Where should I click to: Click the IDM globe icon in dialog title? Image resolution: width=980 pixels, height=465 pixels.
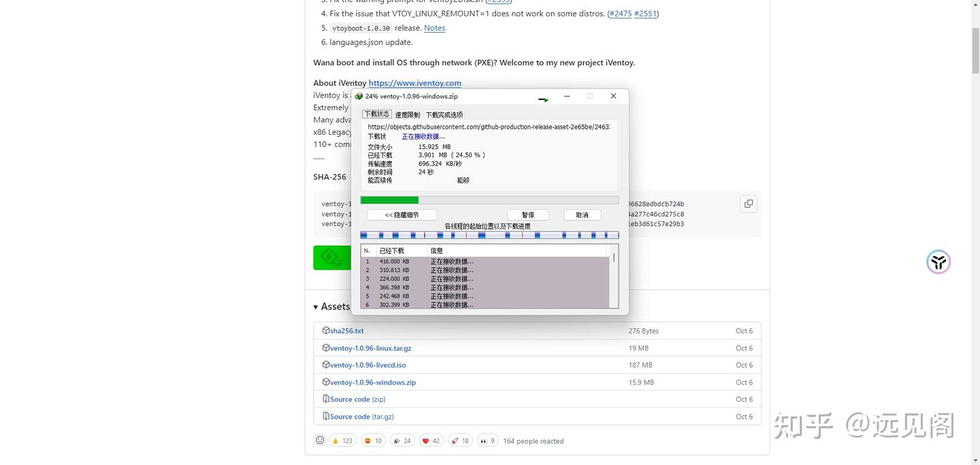[359, 97]
